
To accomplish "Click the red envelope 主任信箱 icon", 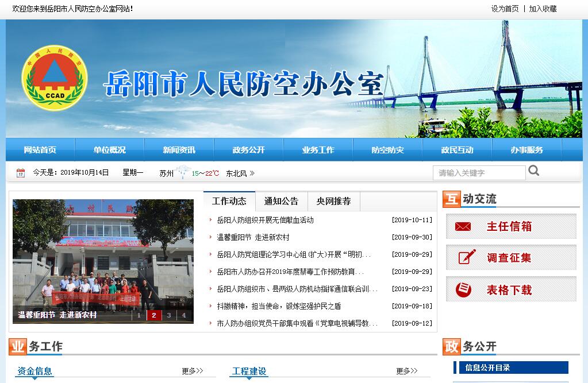I will [463, 227].
